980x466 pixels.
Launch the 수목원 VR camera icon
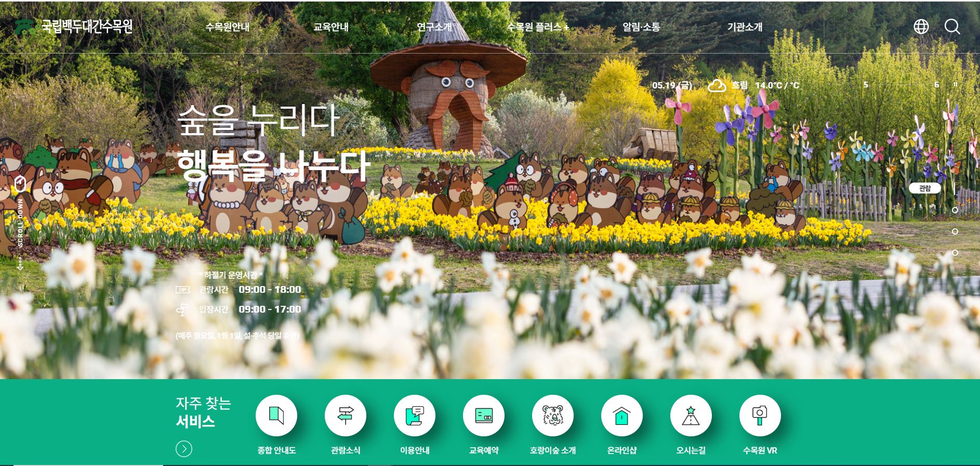(x=760, y=416)
